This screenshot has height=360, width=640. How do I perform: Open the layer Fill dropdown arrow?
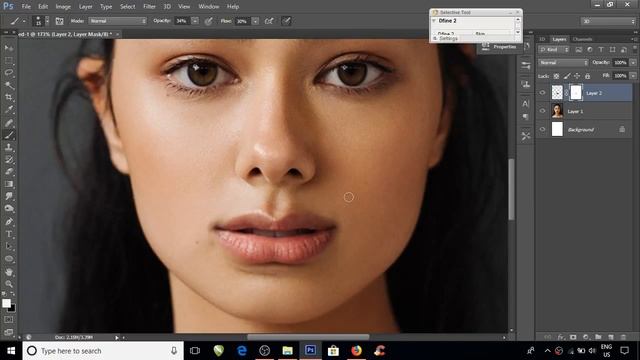[x=633, y=76]
